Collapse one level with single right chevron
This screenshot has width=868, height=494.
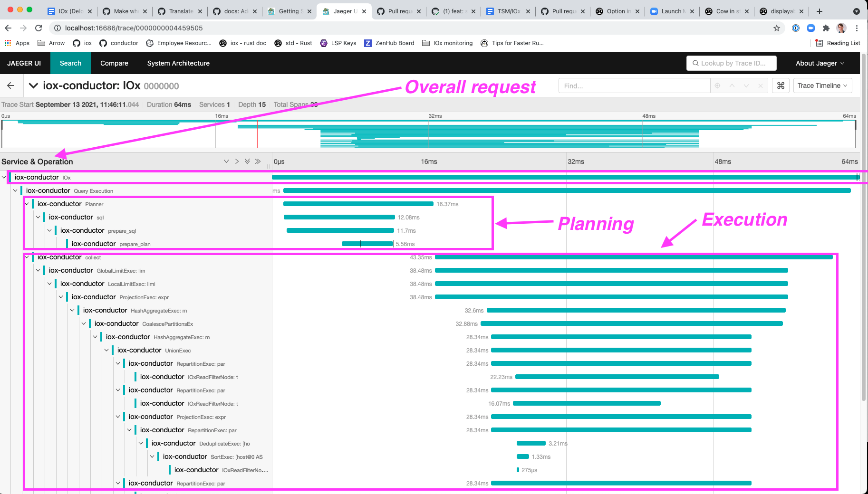(237, 161)
